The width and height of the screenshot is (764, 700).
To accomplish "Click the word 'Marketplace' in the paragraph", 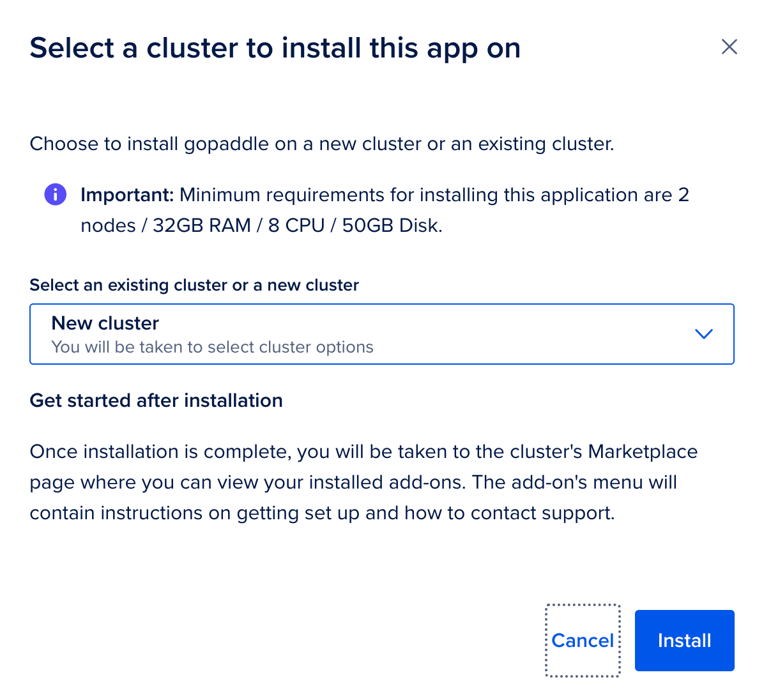I will pos(643,452).
